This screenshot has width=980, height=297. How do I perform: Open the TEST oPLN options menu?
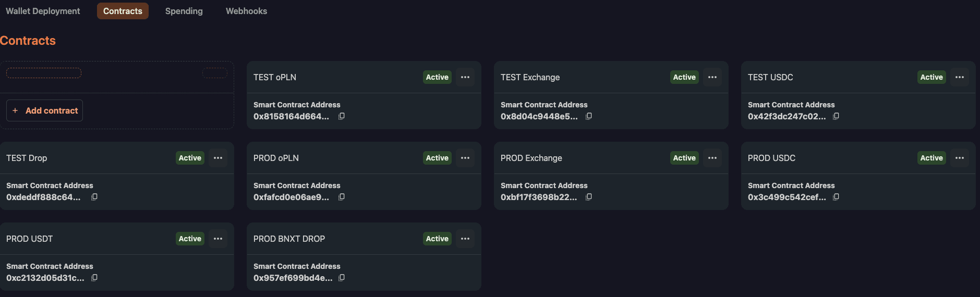point(465,77)
